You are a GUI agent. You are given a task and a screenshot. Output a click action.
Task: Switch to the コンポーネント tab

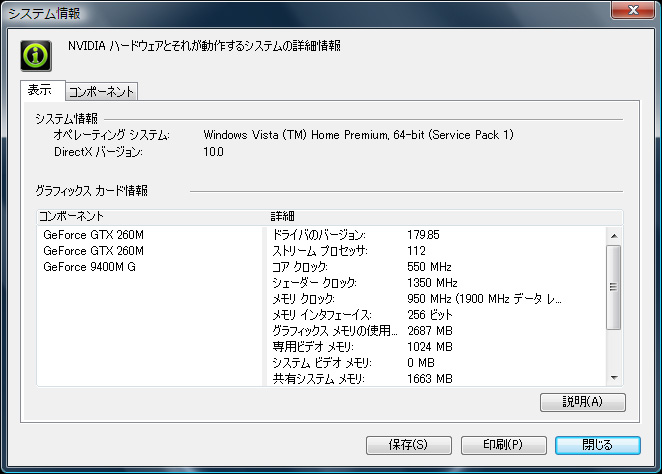pyautogui.click(x=101, y=92)
